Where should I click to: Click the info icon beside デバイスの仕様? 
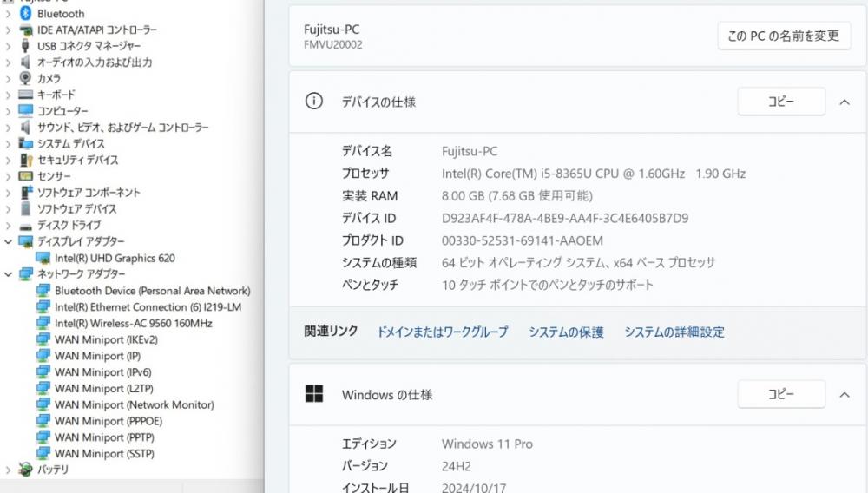click(x=314, y=102)
